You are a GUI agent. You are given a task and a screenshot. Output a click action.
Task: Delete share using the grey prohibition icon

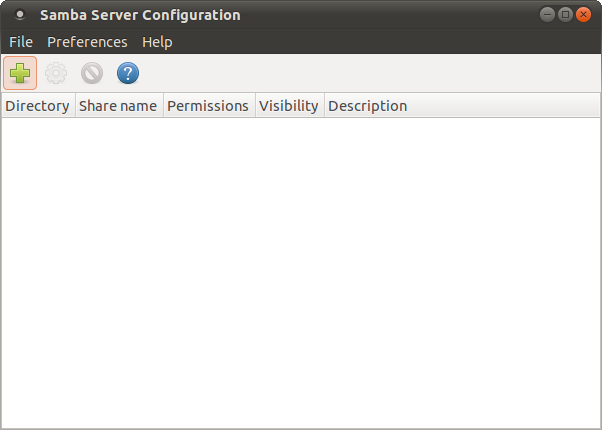92,73
